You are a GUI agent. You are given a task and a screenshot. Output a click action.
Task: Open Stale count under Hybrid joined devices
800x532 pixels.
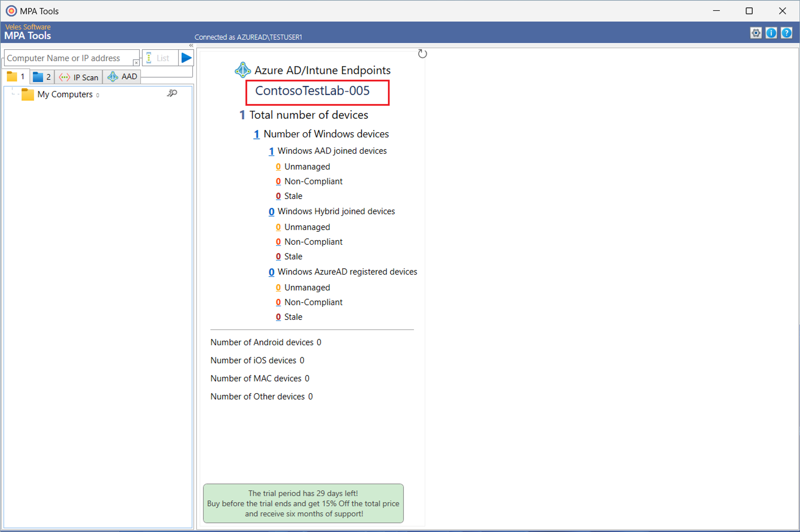pos(278,256)
